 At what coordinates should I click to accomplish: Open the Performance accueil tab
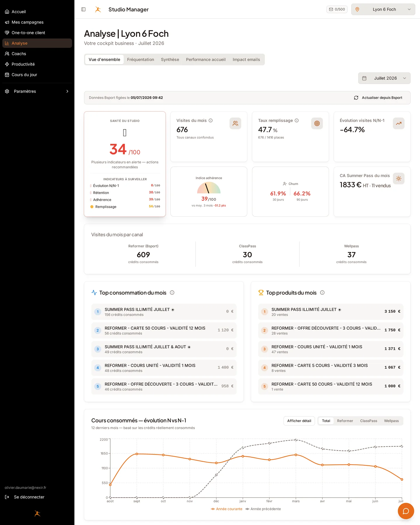point(206,60)
